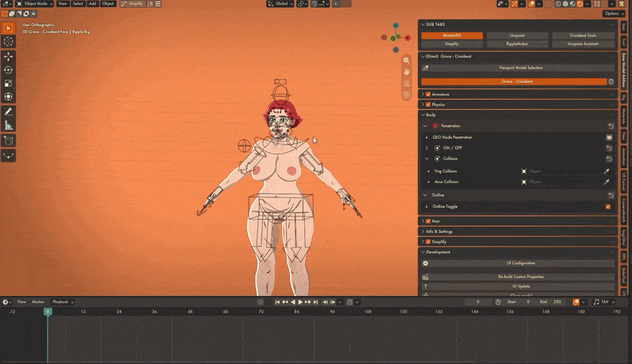Click the trash icon beside Grace - Crisisbeat
Image resolution: width=632 pixels, height=364 pixels.
click(611, 81)
